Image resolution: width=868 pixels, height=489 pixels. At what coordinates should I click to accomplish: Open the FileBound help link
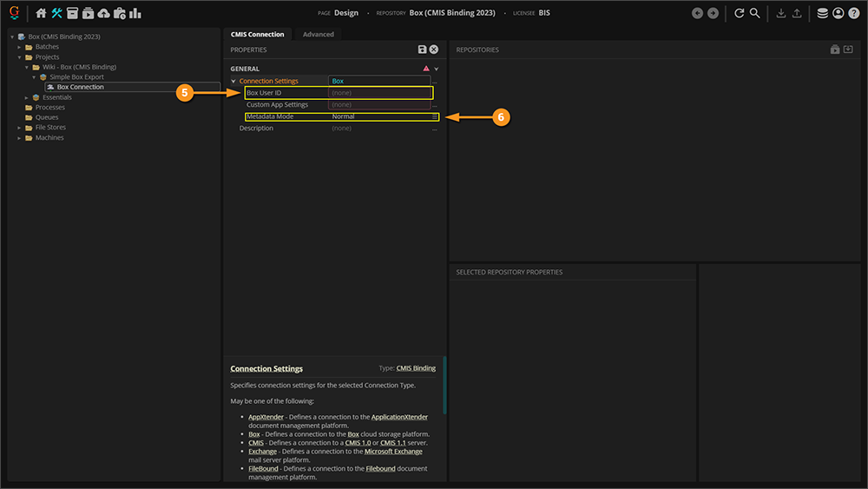click(263, 468)
